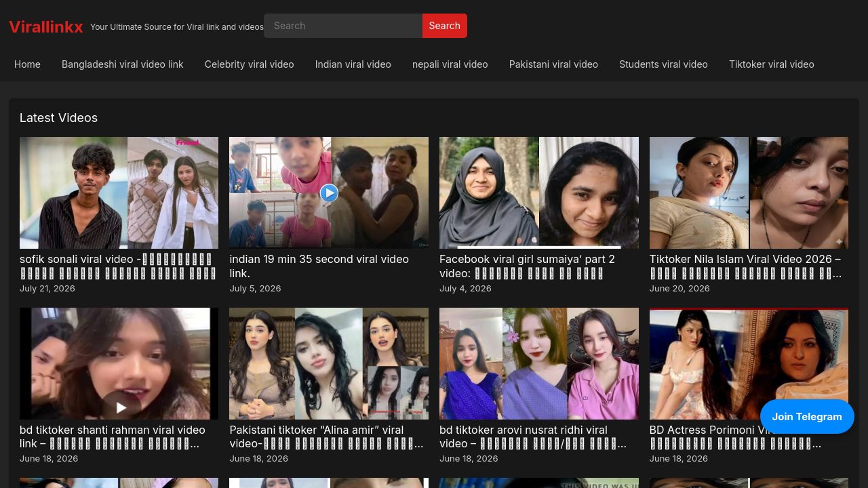Click the red Search button
This screenshot has height=488, width=868.
[445, 26]
